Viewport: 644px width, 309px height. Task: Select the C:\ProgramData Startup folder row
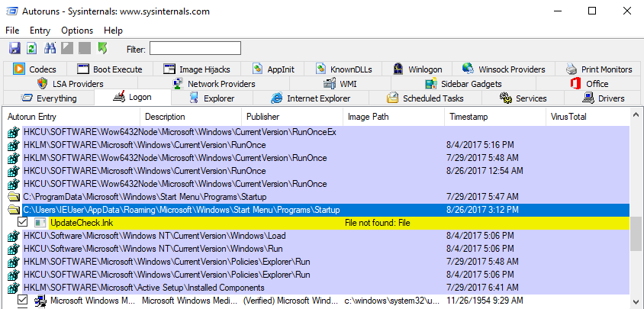click(326, 197)
